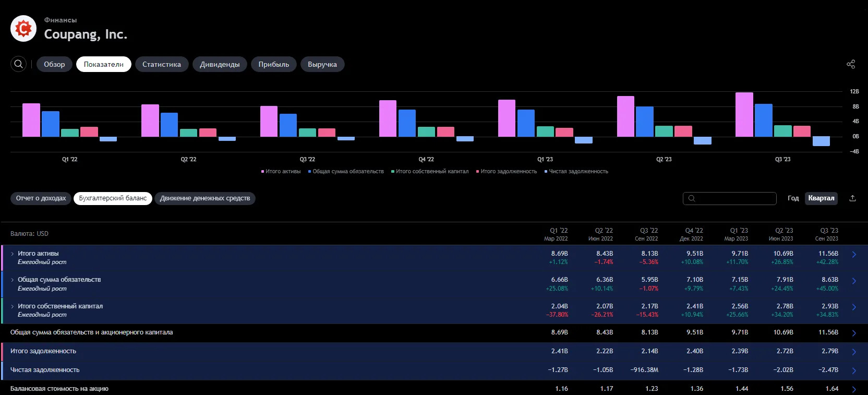Click total assets value 11.56B in Итого активы

coord(828,254)
